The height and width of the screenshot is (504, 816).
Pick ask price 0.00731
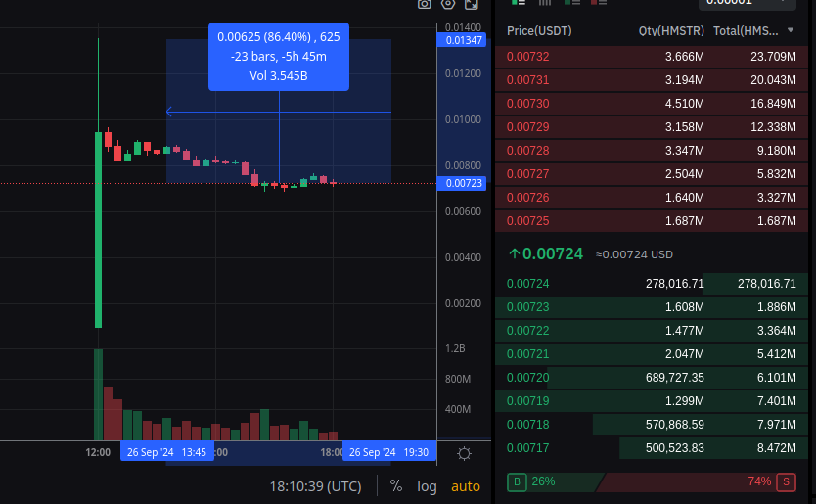click(527, 79)
